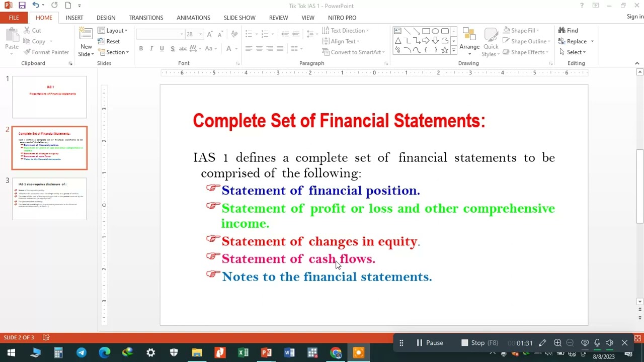Open Google Chrome from the taskbar

coord(336,353)
